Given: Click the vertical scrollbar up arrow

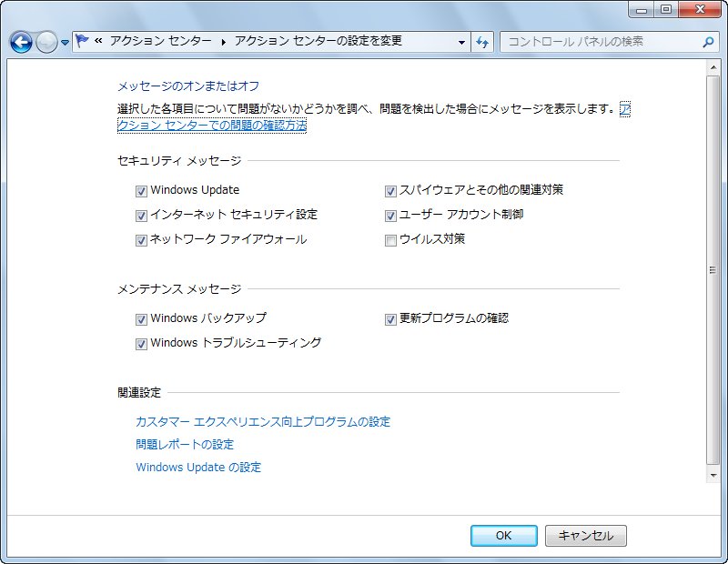Looking at the screenshot, I should tap(713, 68).
